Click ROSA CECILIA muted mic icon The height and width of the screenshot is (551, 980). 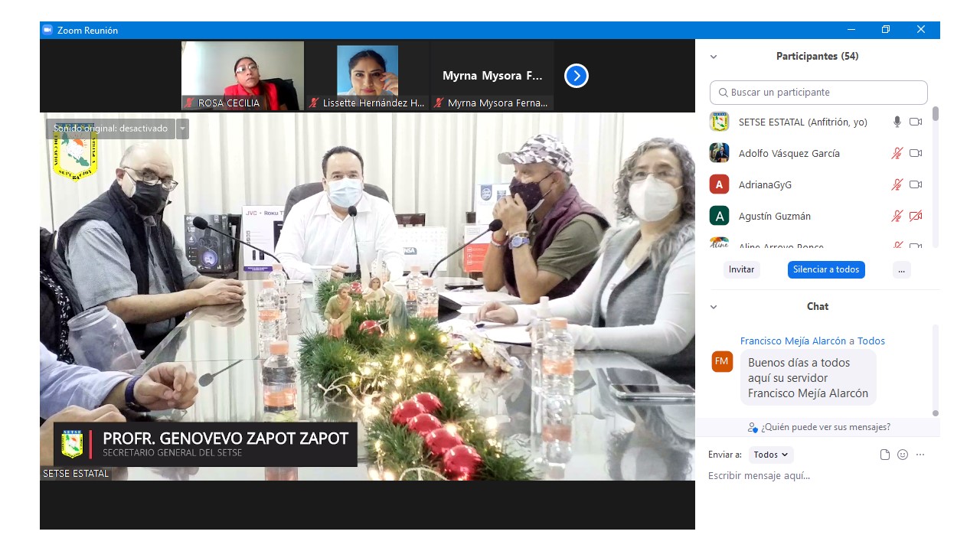pyautogui.click(x=189, y=103)
